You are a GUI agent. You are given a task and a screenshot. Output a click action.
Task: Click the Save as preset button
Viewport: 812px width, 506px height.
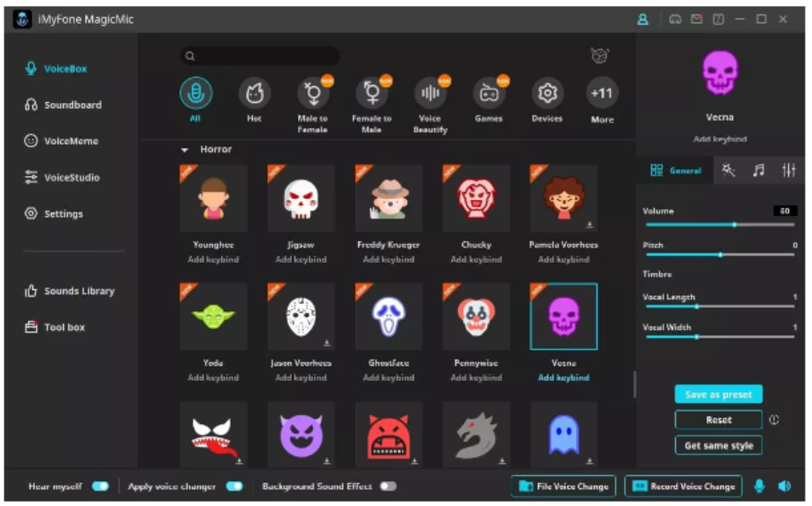pyautogui.click(x=718, y=395)
